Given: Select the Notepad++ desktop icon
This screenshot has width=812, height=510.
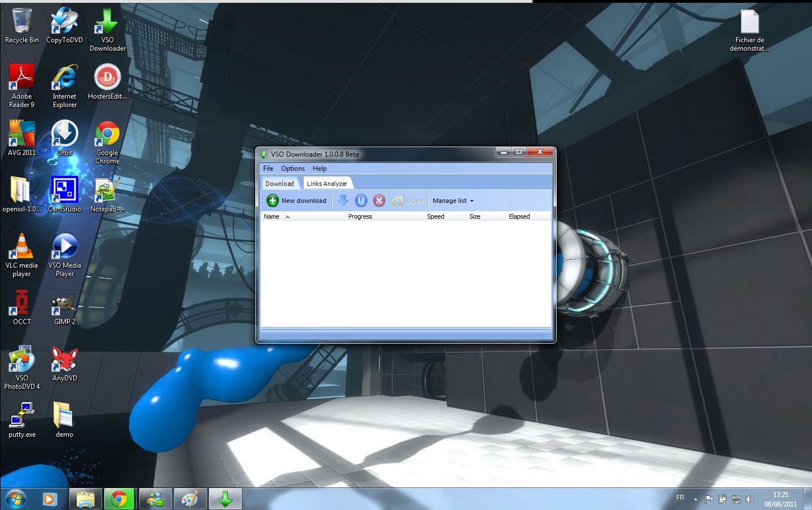Looking at the screenshot, I should click(x=107, y=195).
